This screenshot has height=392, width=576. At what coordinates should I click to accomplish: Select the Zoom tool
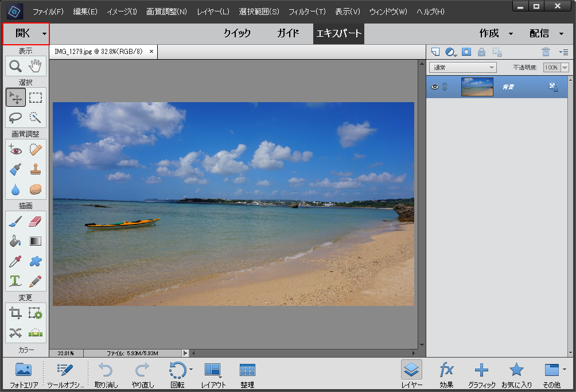[x=15, y=66]
